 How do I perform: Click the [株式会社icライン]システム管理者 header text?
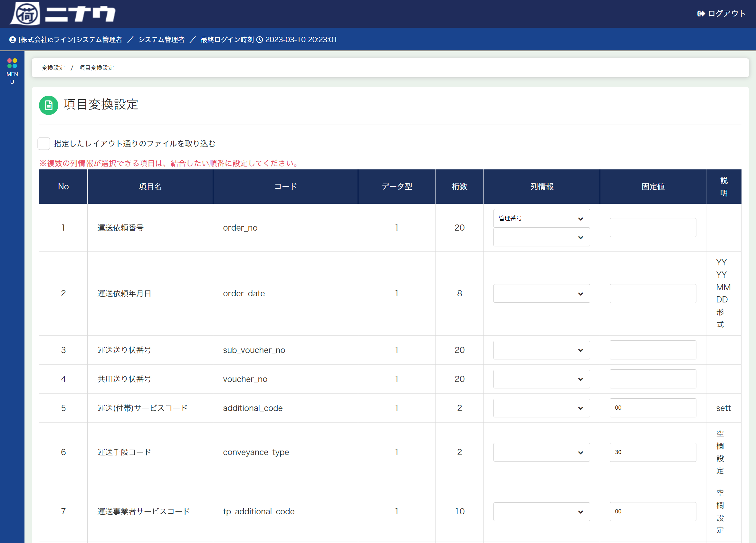(x=70, y=40)
